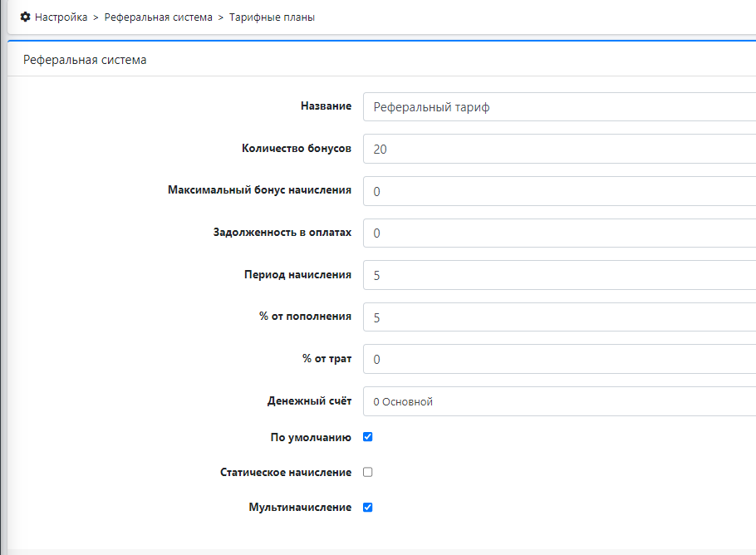The image size is (756, 555).
Task: Select the % от трат field
Action: click(558, 359)
